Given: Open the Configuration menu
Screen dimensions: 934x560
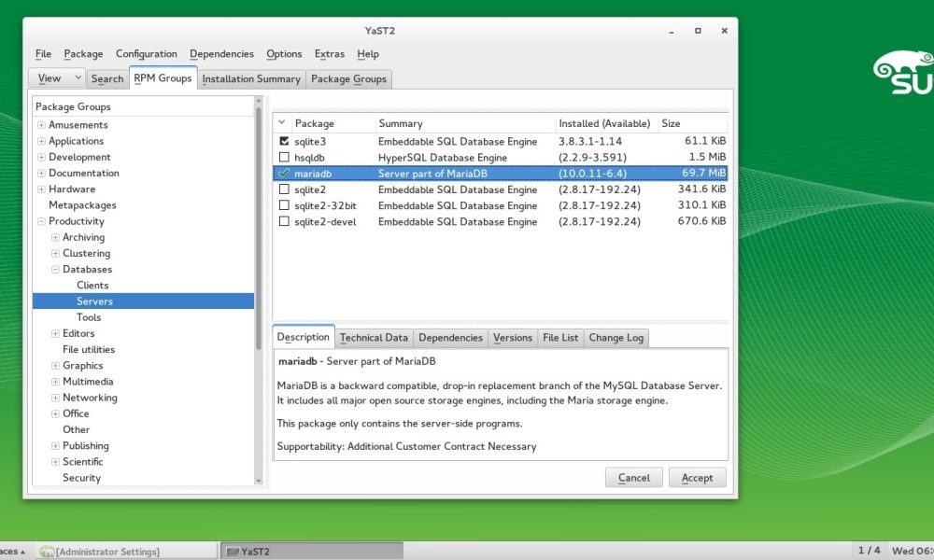Looking at the screenshot, I should tap(147, 54).
